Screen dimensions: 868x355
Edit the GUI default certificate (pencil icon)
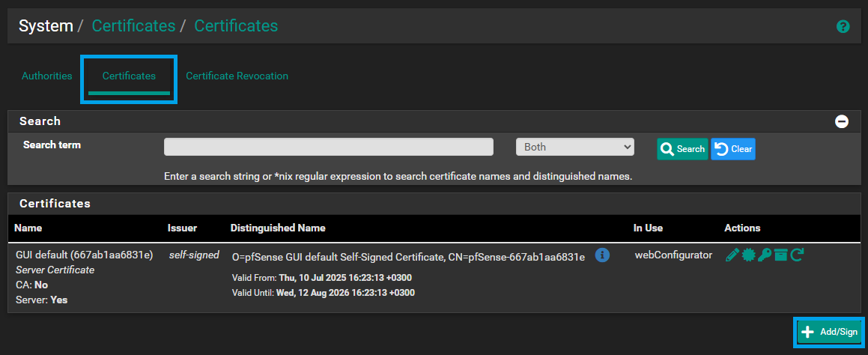tap(732, 255)
